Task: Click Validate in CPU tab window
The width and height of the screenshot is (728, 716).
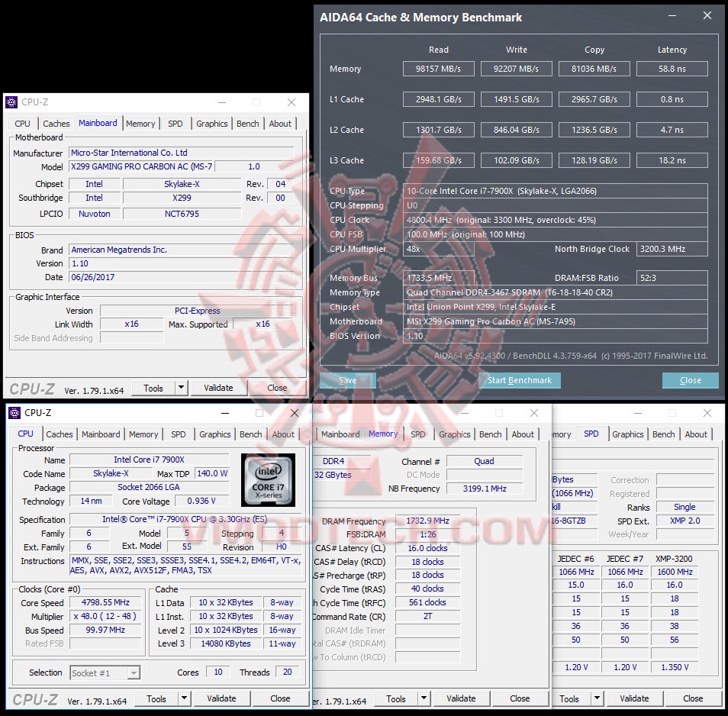Action: tap(221, 698)
